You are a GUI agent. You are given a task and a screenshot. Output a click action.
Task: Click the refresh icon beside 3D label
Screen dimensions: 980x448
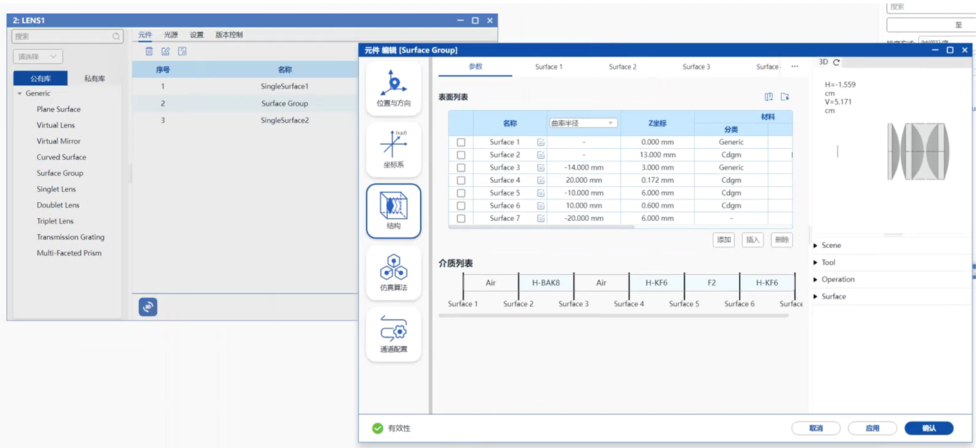pyautogui.click(x=836, y=62)
